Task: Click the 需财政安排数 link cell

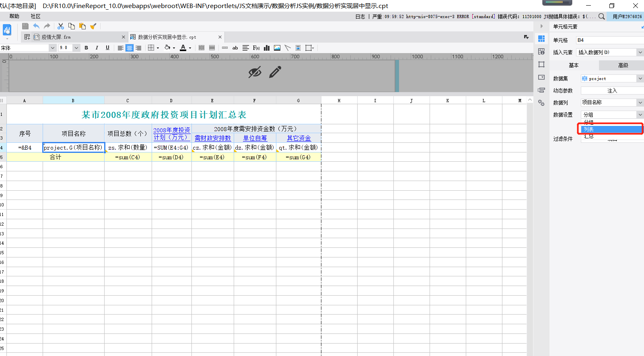Action: point(213,138)
